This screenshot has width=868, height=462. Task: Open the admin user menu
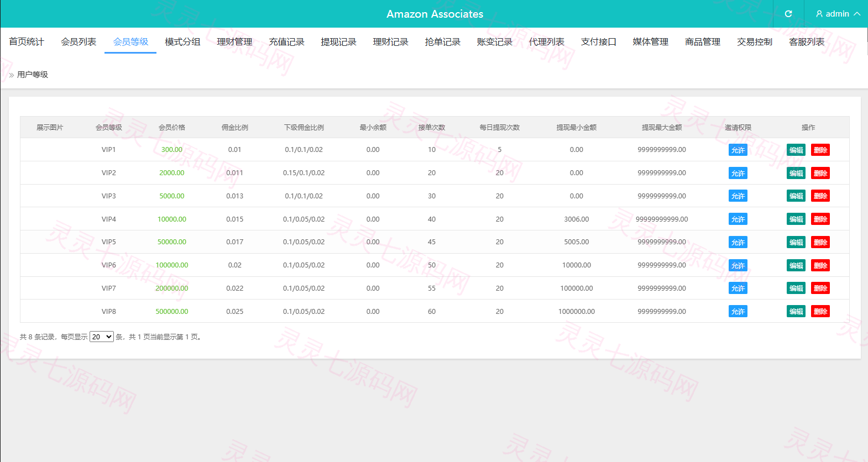(838, 14)
